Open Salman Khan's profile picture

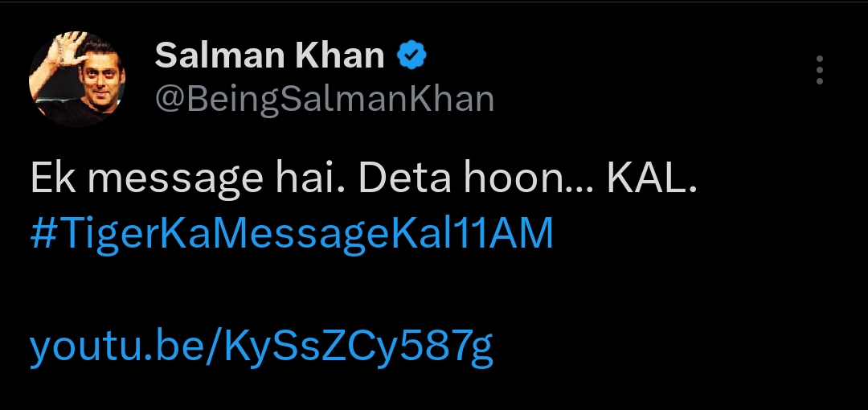[77, 80]
